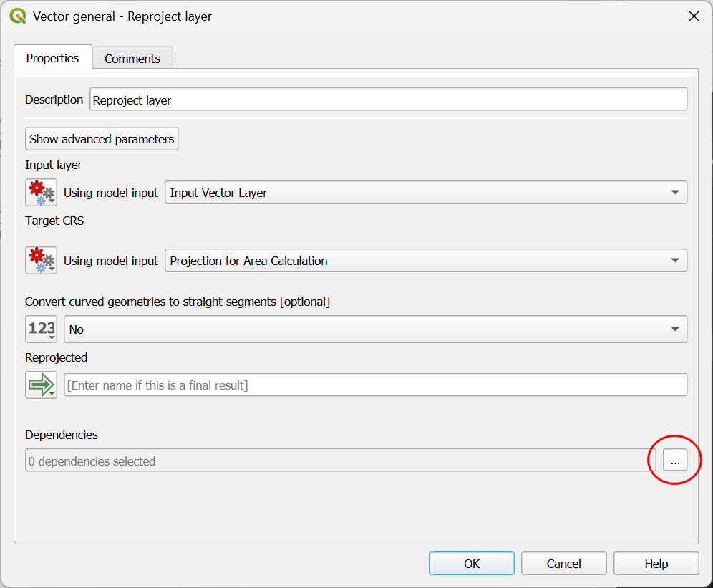Click the 123 value type icon
The image size is (713, 588).
click(41, 329)
